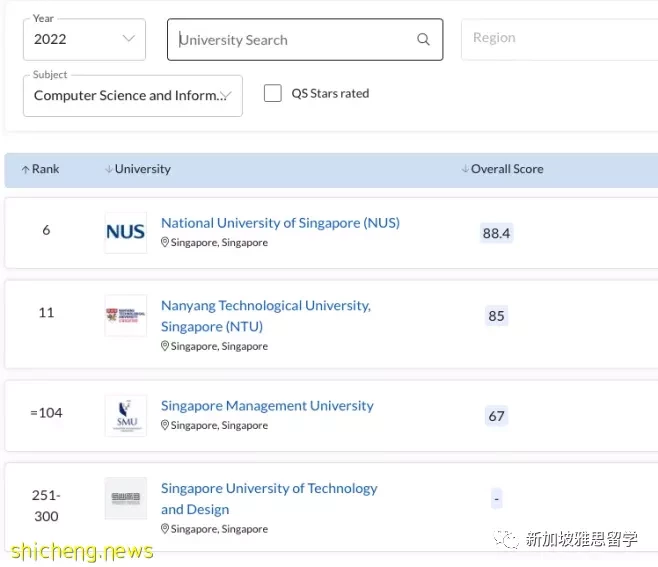
Task: Click the QS Stars rated label
Action: (x=330, y=93)
